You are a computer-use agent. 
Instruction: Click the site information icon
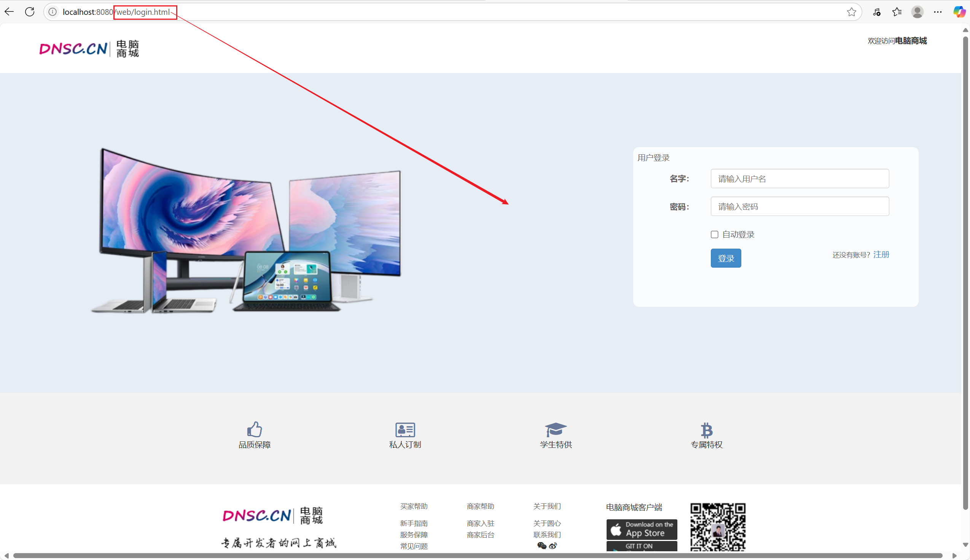[x=53, y=12]
